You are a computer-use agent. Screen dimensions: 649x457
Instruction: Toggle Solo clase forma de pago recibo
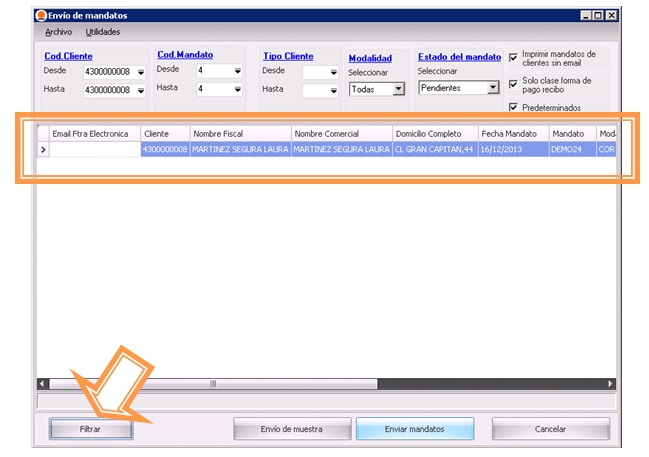514,83
